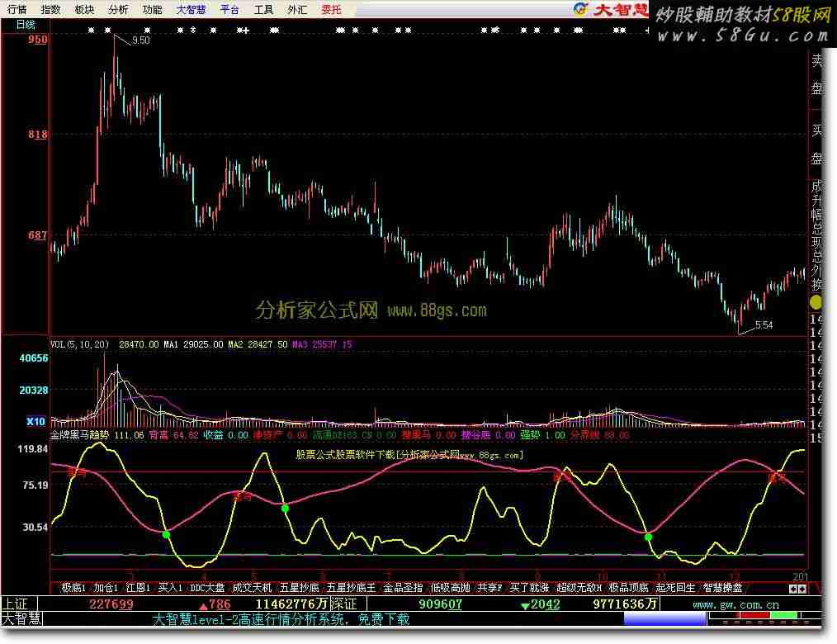Switch to the DDC大盘 indicator tab
This screenshot has height=644, width=837.
click(208, 587)
